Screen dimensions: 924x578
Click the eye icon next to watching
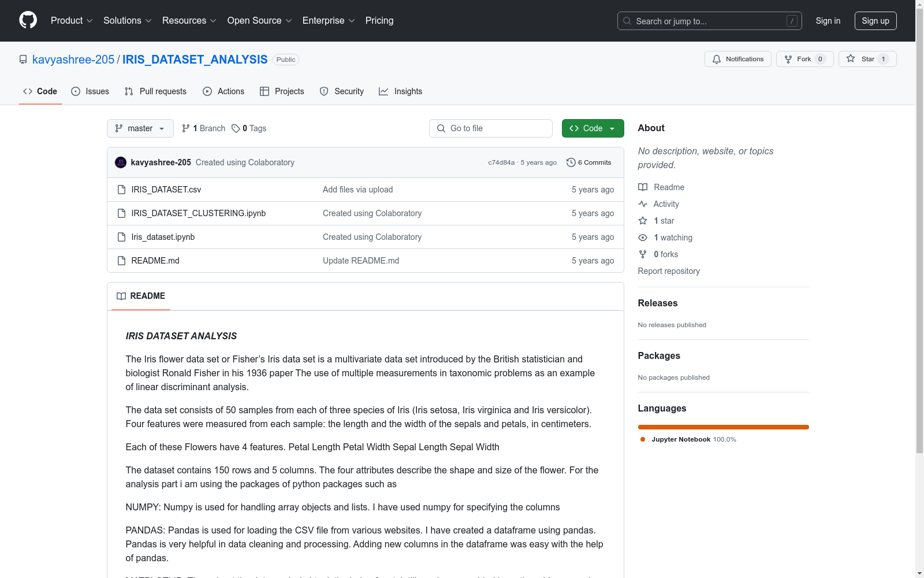click(x=643, y=238)
